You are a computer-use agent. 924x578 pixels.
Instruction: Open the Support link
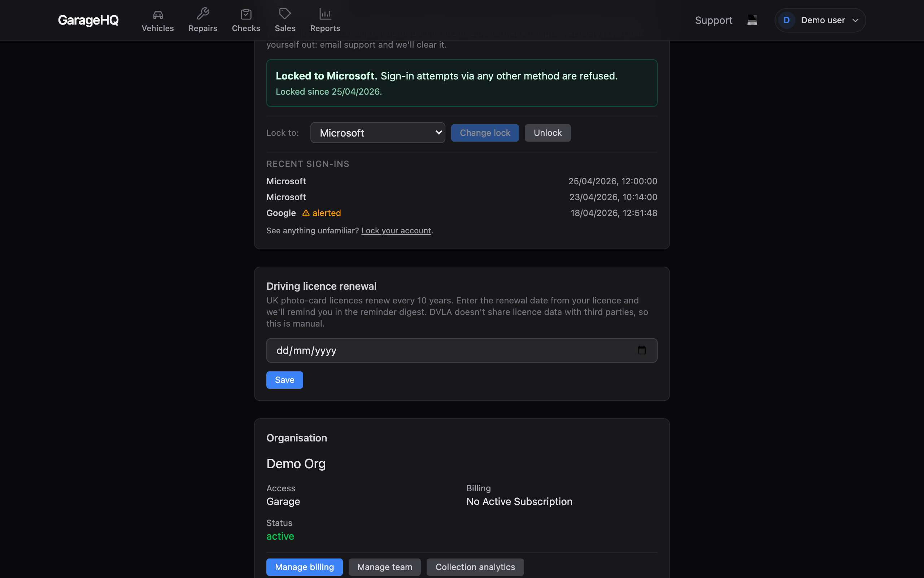coord(713,20)
